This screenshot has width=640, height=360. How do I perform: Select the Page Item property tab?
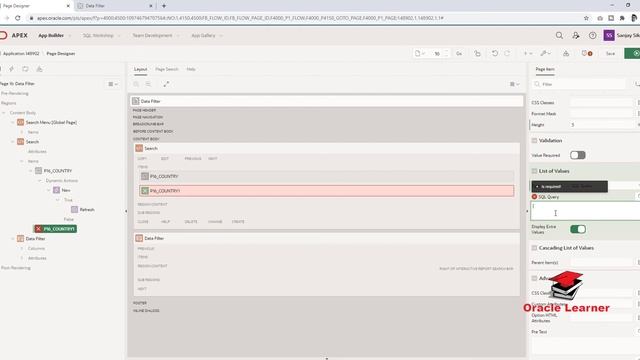(545, 69)
